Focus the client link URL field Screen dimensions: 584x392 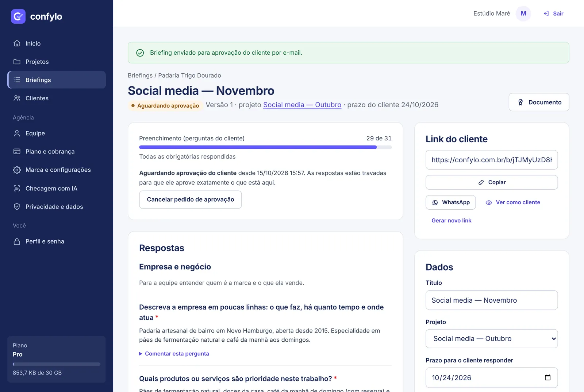[x=492, y=160]
